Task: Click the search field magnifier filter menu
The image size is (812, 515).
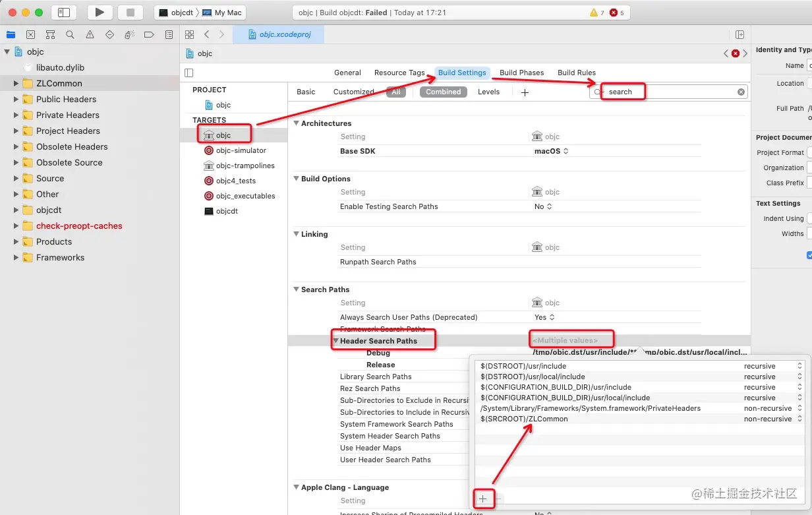Action: pos(598,92)
